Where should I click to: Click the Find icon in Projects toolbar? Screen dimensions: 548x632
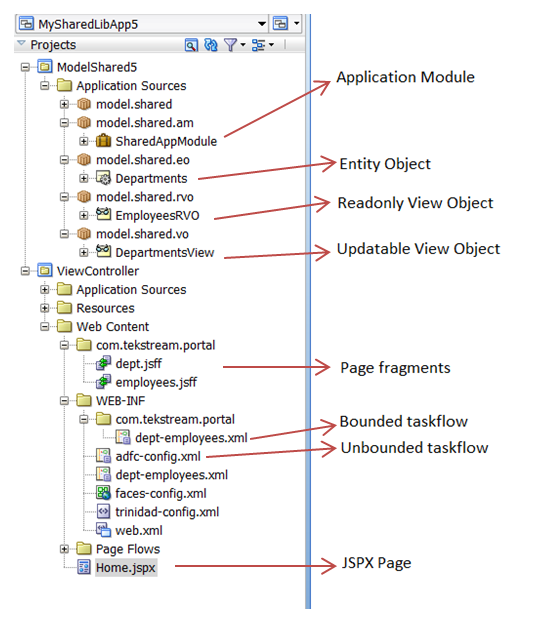click(191, 45)
